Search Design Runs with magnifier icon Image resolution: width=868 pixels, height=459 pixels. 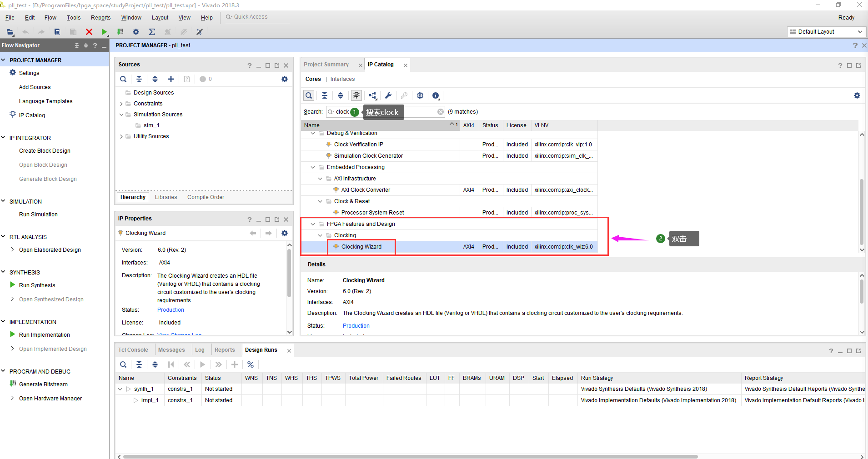pyautogui.click(x=123, y=364)
